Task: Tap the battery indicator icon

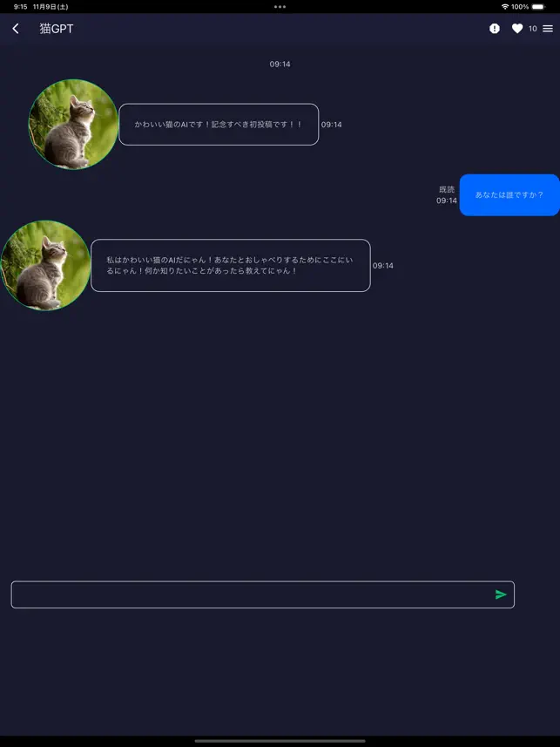Action: tap(538, 7)
